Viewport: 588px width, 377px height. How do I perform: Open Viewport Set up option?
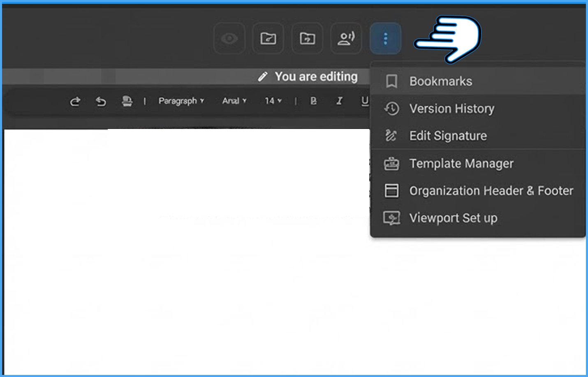tap(478, 218)
